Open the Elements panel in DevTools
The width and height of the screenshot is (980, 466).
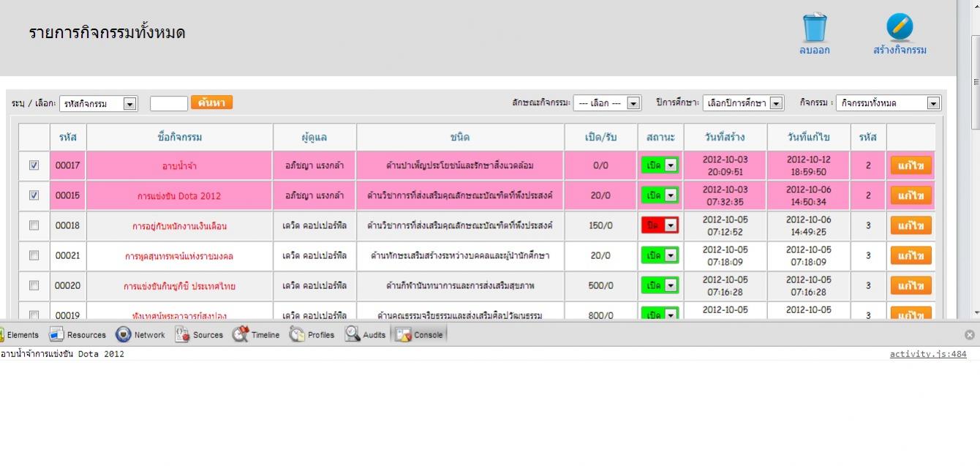pos(20,335)
